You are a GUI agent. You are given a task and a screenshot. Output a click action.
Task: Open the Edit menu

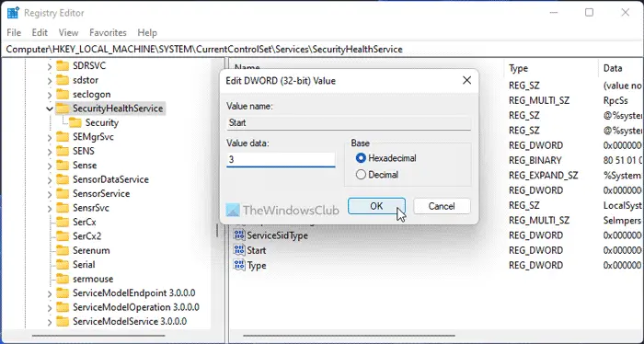(40, 32)
